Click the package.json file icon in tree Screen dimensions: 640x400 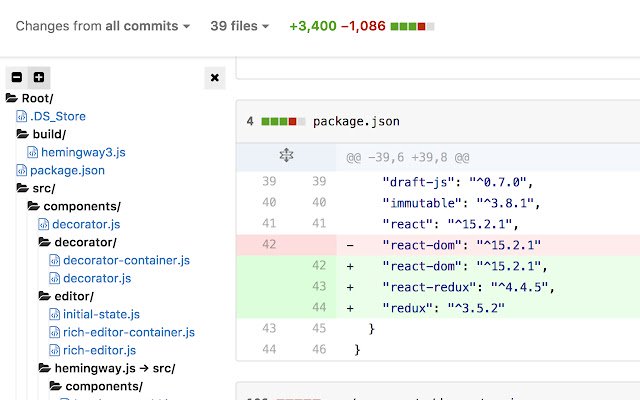(22, 170)
